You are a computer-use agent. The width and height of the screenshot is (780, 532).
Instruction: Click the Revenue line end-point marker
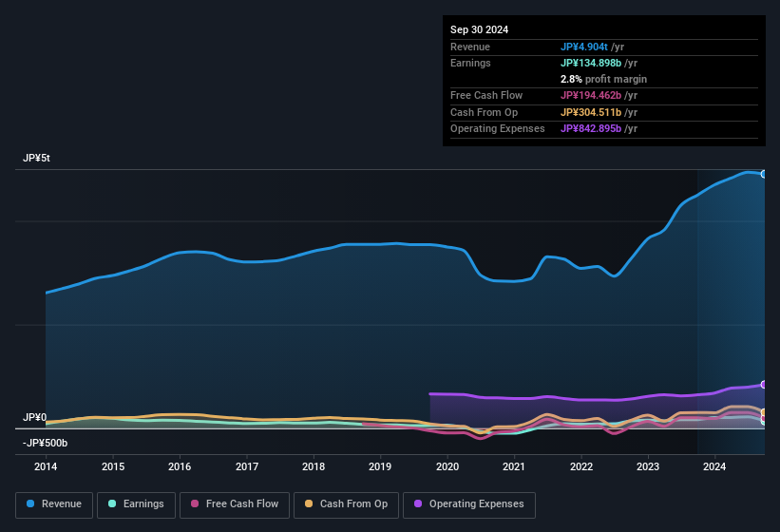(x=764, y=174)
